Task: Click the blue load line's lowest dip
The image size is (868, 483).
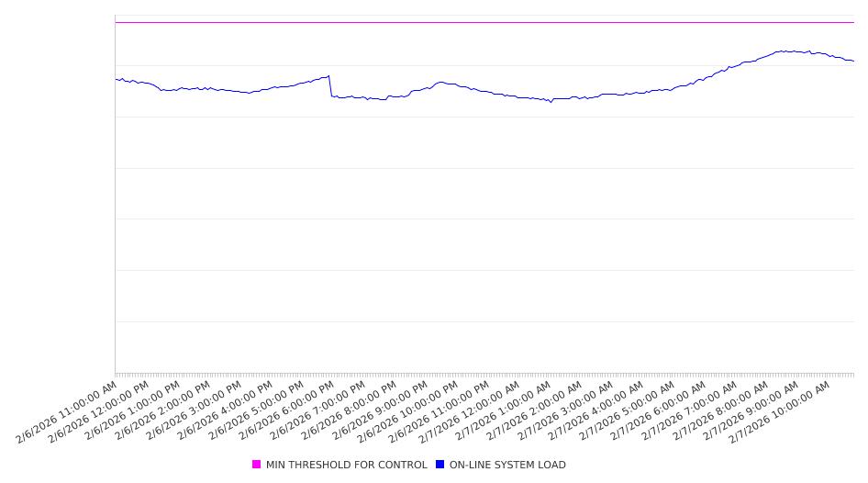Action: pyautogui.click(x=551, y=101)
